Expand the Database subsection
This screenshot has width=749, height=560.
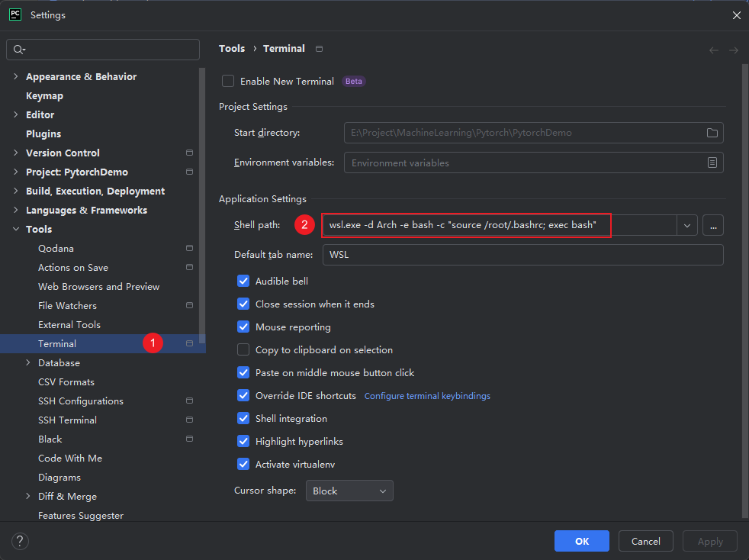point(27,363)
